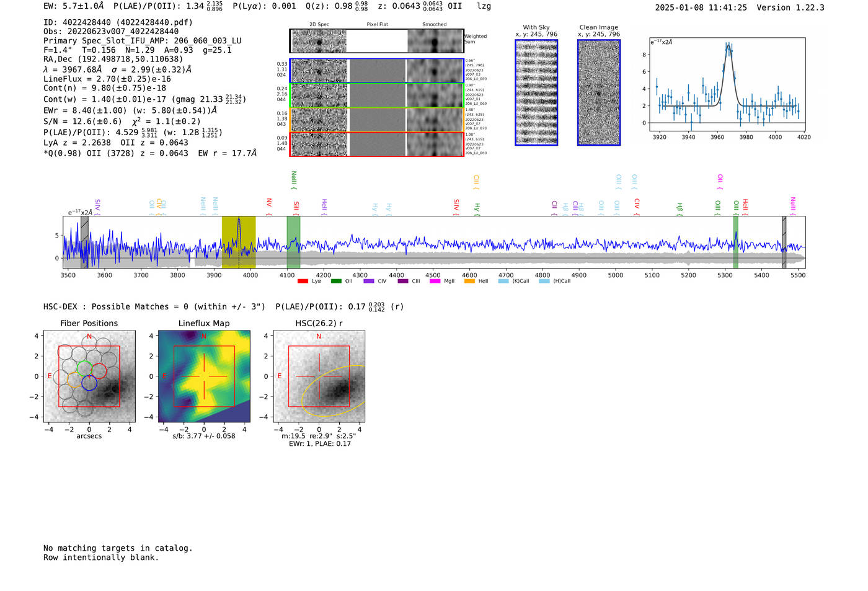Click the S/N = 12.6(±0.6) value
The image size is (868, 591).
[83, 122]
